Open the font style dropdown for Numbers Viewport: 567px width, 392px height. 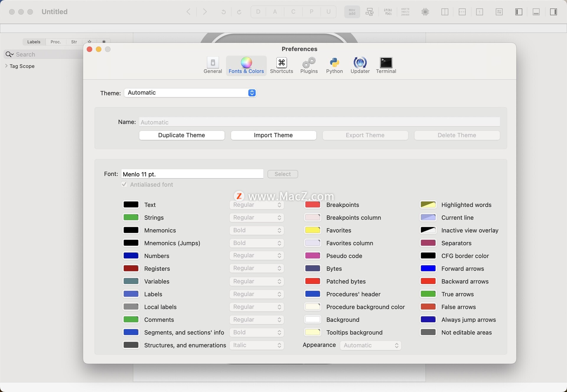[x=257, y=255]
